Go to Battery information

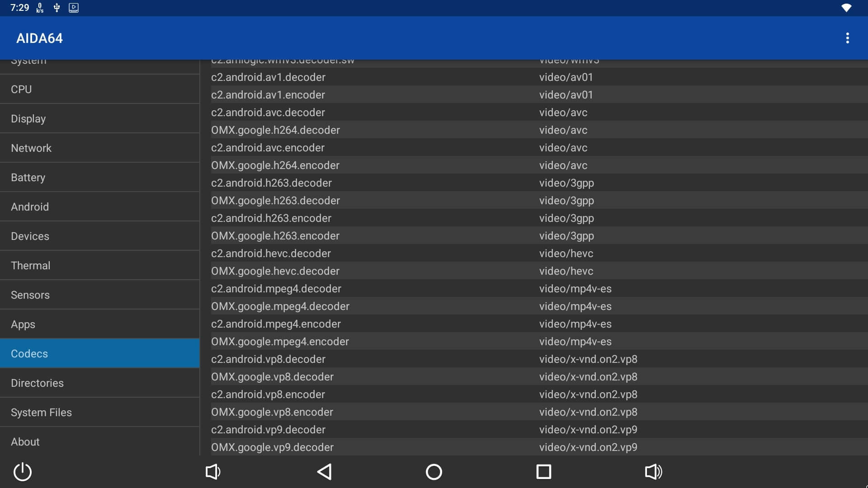[99, 178]
